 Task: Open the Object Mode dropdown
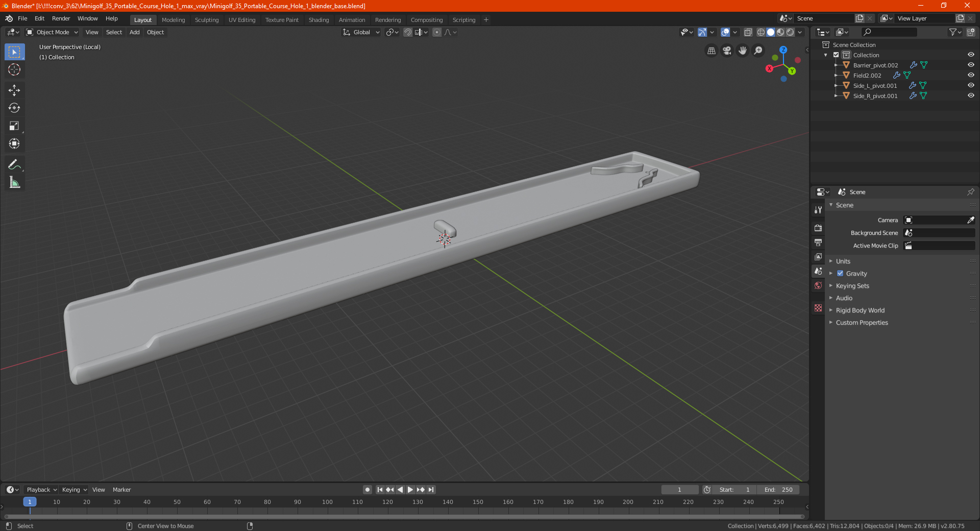52,32
